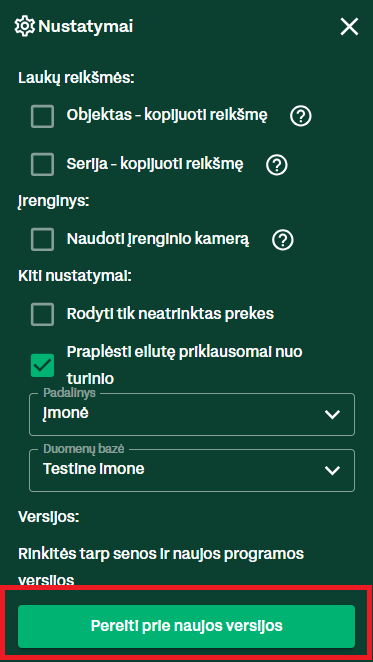
Task: Click the chevron arrow in Duomenų bazė field
Action: coord(332,470)
